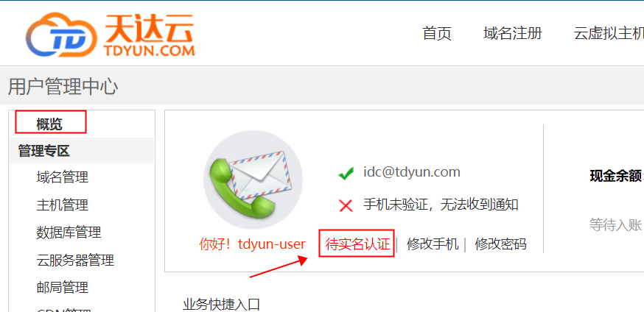Go to 主机管理 in sidebar

tap(63, 205)
